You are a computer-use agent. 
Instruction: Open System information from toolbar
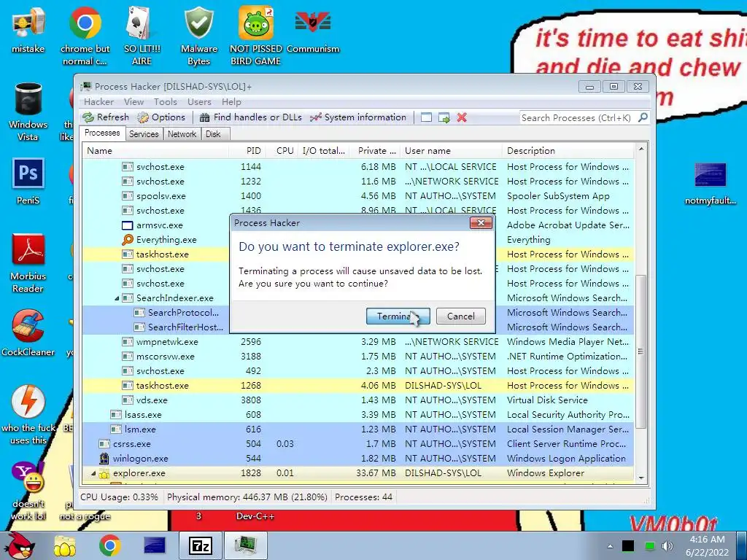point(358,117)
